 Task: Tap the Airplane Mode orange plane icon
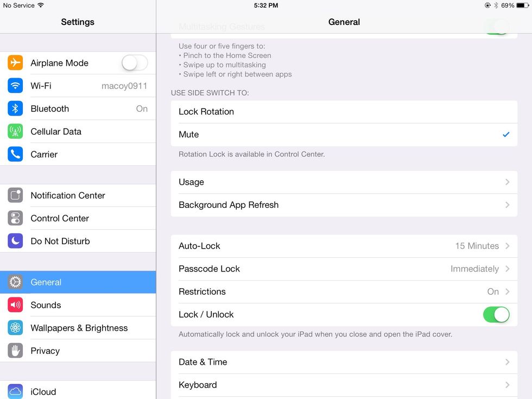coord(15,63)
